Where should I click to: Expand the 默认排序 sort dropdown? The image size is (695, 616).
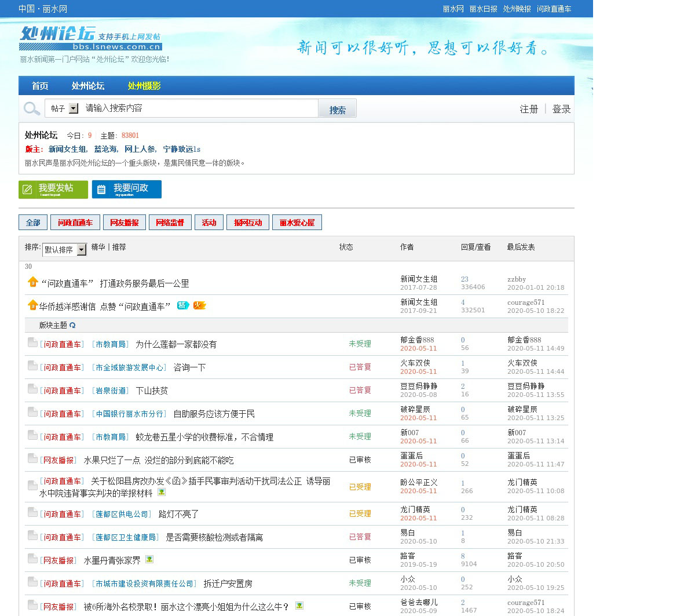(82, 250)
